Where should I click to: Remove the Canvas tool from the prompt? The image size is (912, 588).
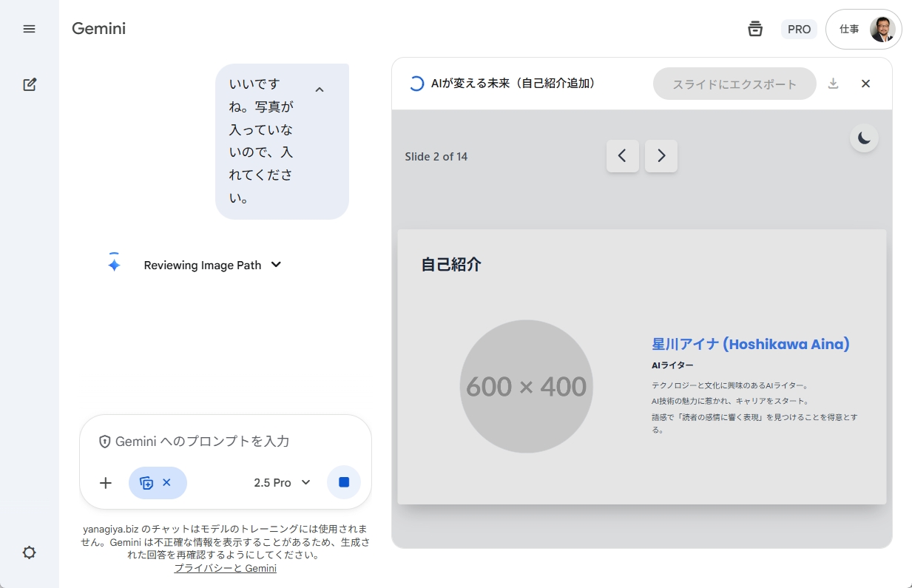[x=168, y=482]
